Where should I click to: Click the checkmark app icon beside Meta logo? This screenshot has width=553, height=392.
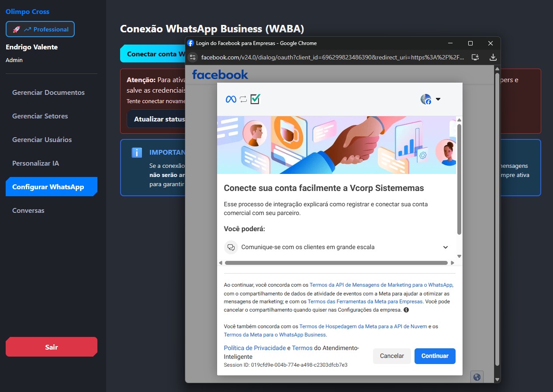point(255,99)
